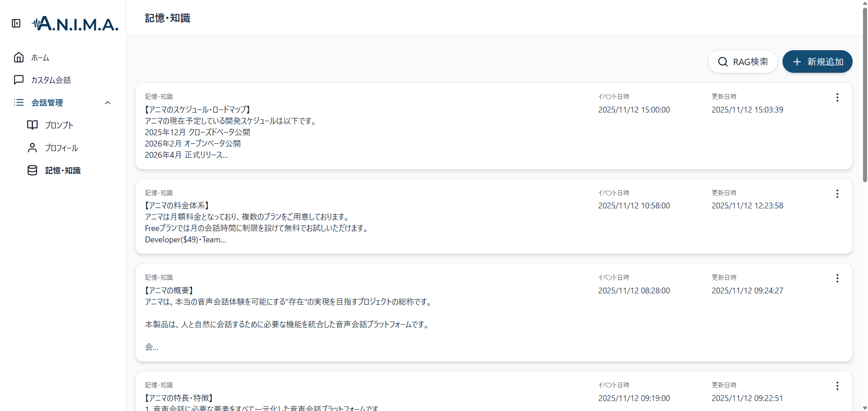Viewport: 868px width, 411px height.
Task: Open the kebab menu on the 料金体系 card
Action: (837, 194)
